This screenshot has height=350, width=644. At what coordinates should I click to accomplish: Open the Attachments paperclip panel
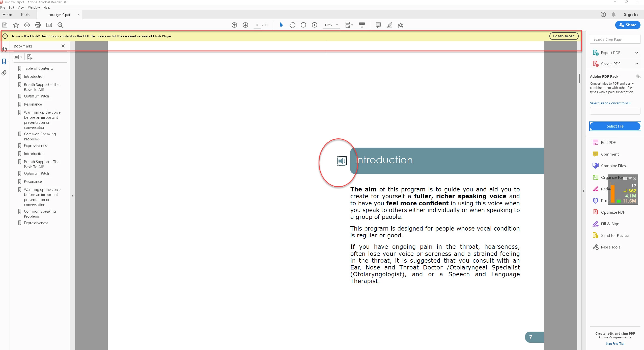[x=4, y=73]
